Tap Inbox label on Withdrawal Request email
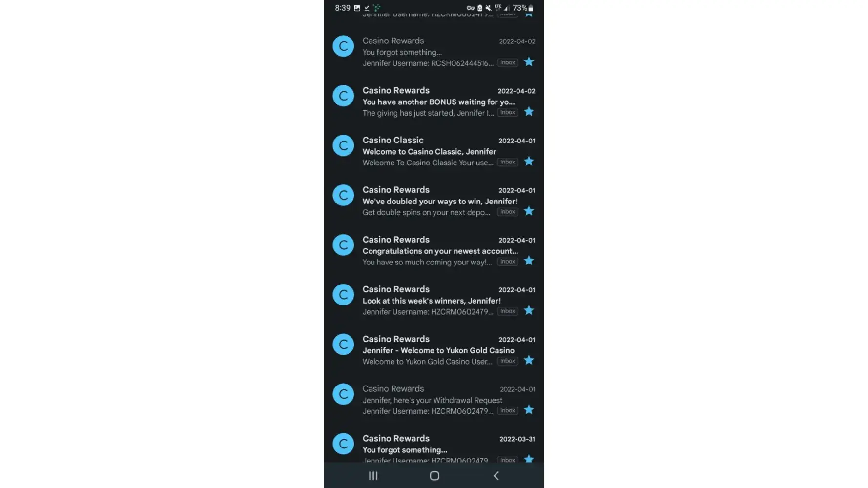868x488 pixels. point(508,411)
